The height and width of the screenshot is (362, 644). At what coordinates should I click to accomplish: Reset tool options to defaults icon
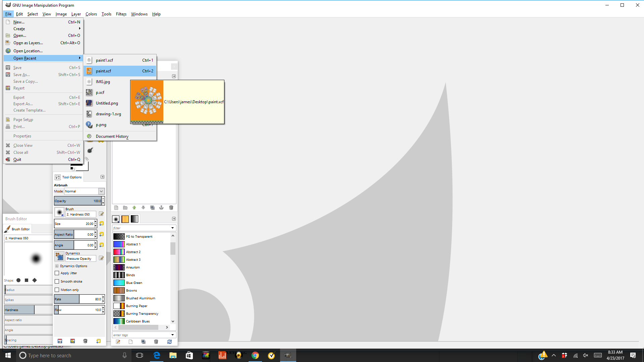coord(98,341)
